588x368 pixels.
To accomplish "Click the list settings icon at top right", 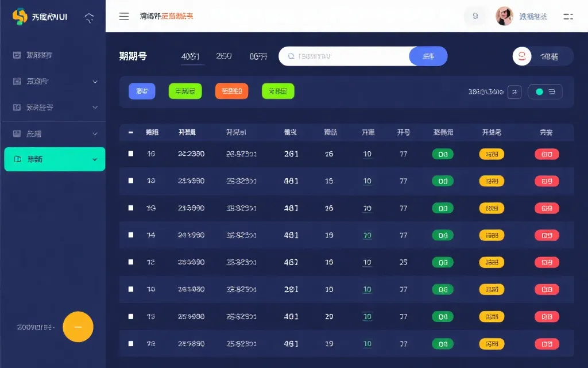I will pos(568,16).
